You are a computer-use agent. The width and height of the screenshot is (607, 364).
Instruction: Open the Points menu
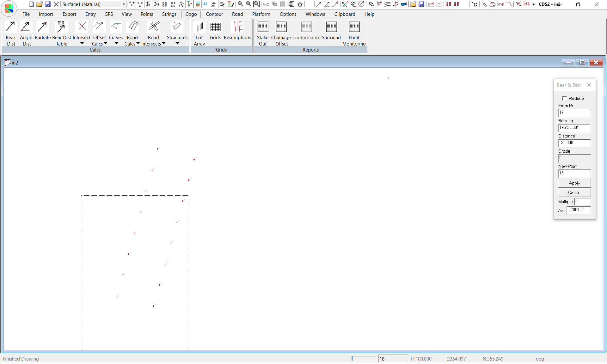point(147,14)
